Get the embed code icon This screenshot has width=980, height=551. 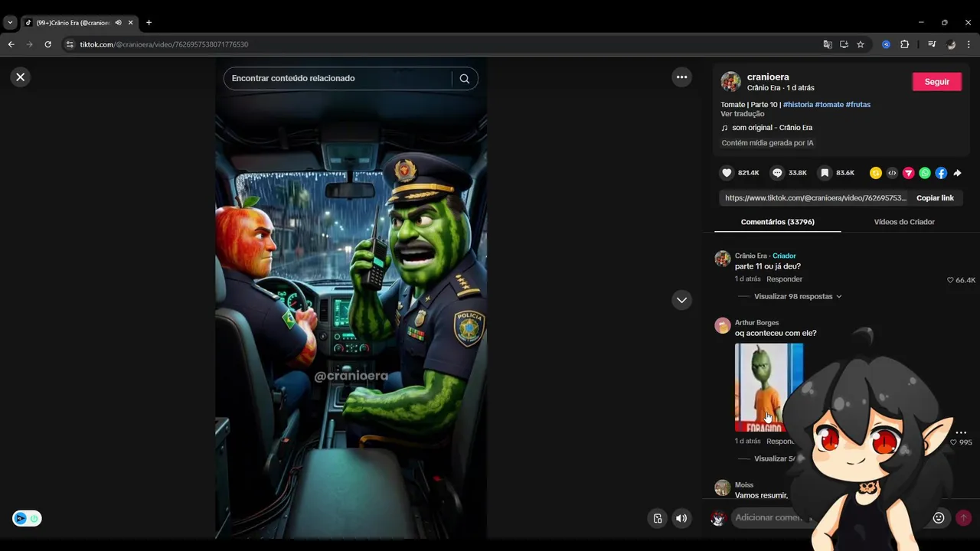coord(892,173)
